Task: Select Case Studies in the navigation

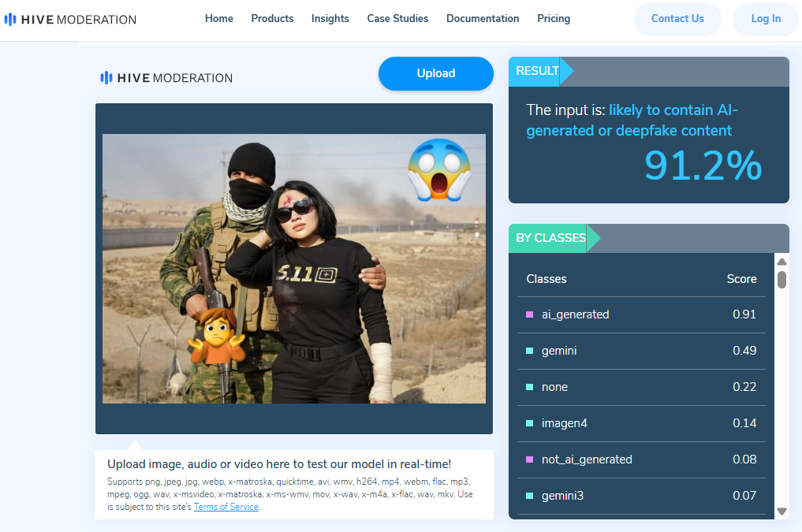Action: tap(397, 18)
